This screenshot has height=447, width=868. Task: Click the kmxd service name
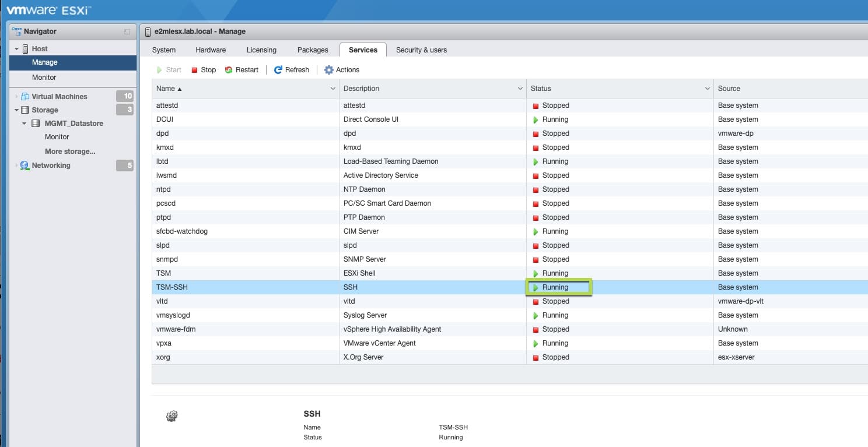(x=165, y=147)
